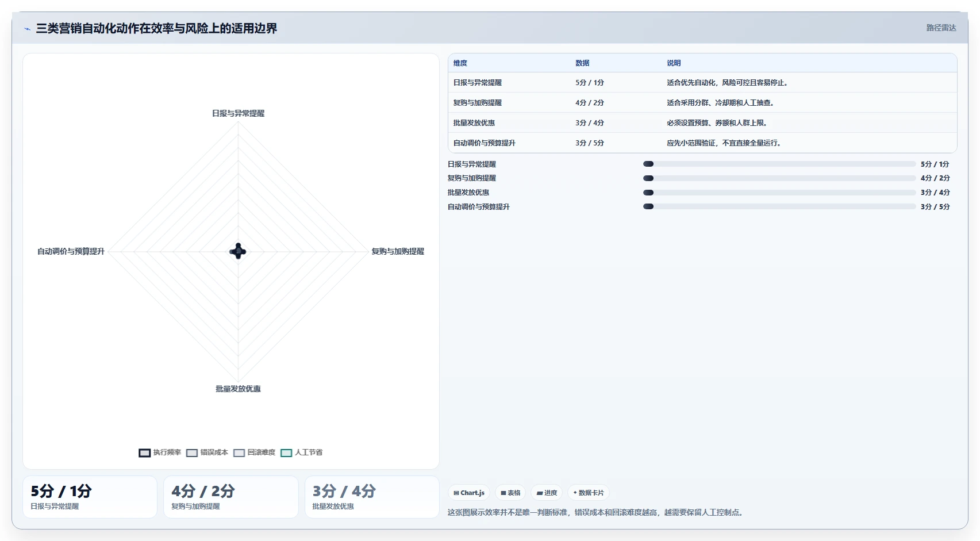Viewport: 980px width, 541px height.
Task: Click the 自动调价与预算提升 progress bar
Action: (x=779, y=206)
